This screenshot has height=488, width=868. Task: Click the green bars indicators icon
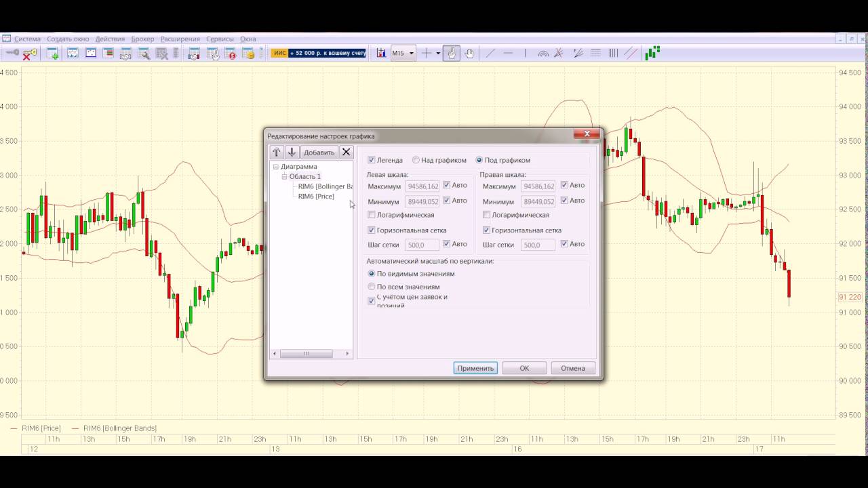coord(652,53)
